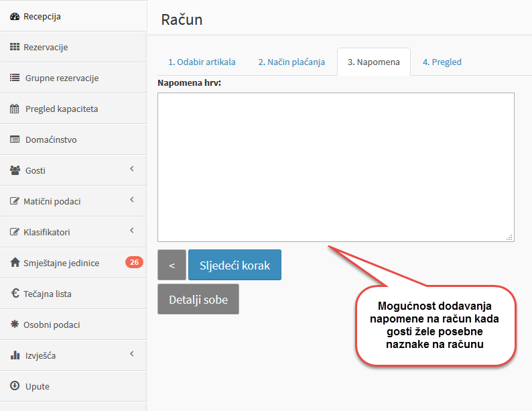Switch to the 2. Način plaćanja tab
This screenshot has width=532, height=411.
[291, 62]
